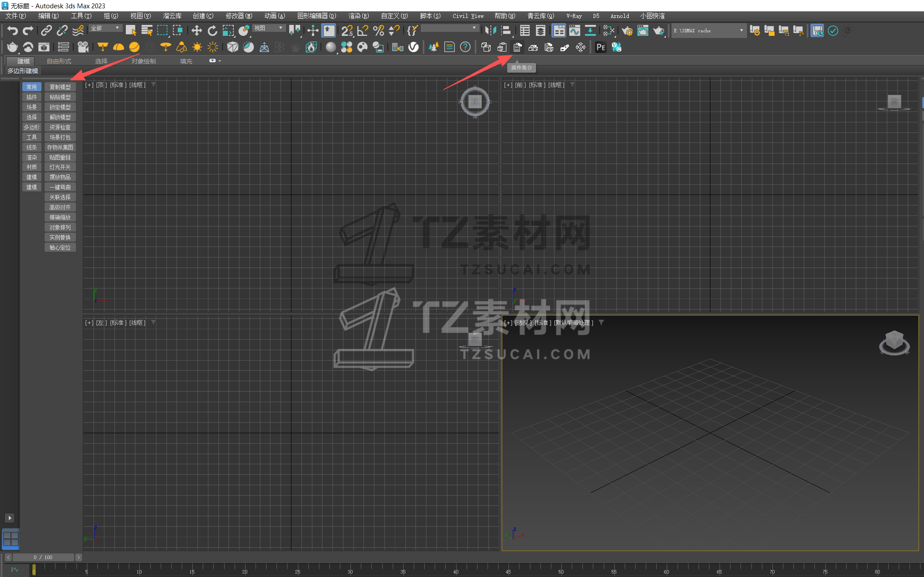Open the Select by Name dialog
Image resolution: width=924 pixels, height=577 pixels.
[147, 31]
